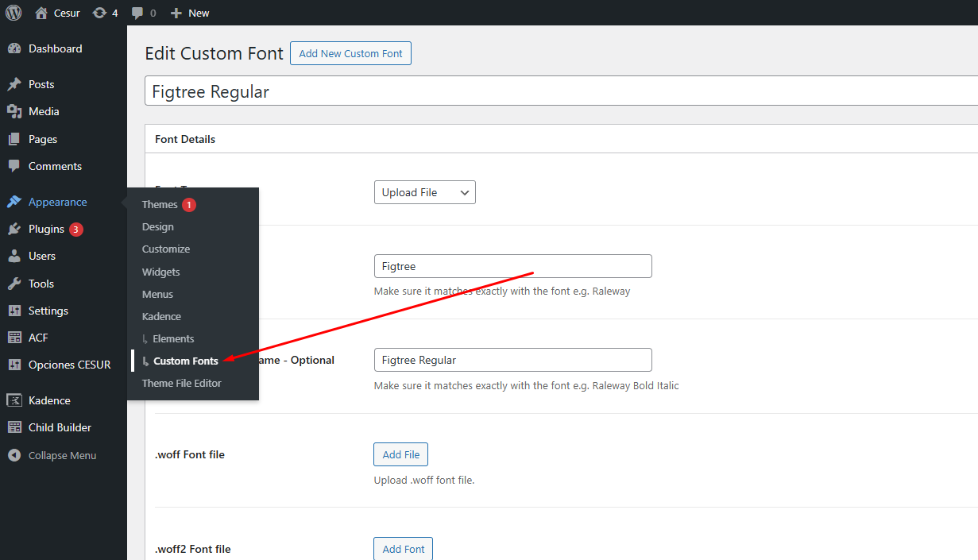Image resolution: width=978 pixels, height=560 pixels.
Task: Open Themes in the Appearance submenu
Action: [x=160, y=204]
